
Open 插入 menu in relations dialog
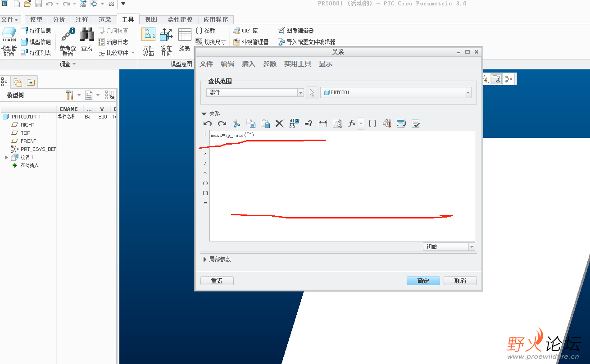(248, 64)
